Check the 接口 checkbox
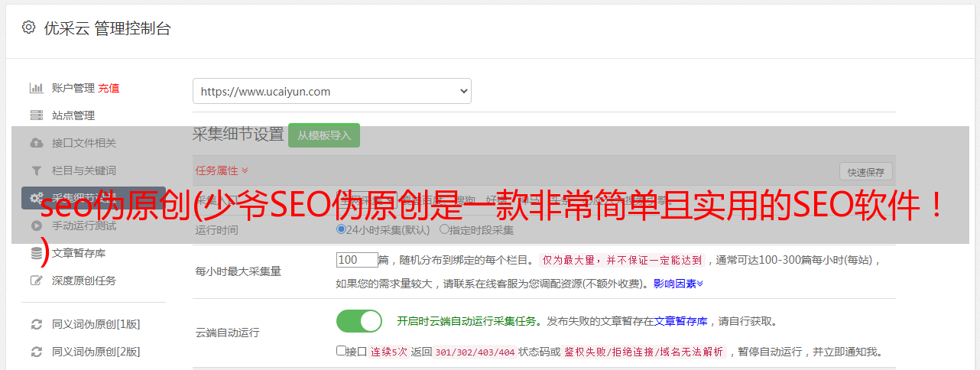Image resolution: width=980 pixels, height=370 pixels. click(341, 351)
